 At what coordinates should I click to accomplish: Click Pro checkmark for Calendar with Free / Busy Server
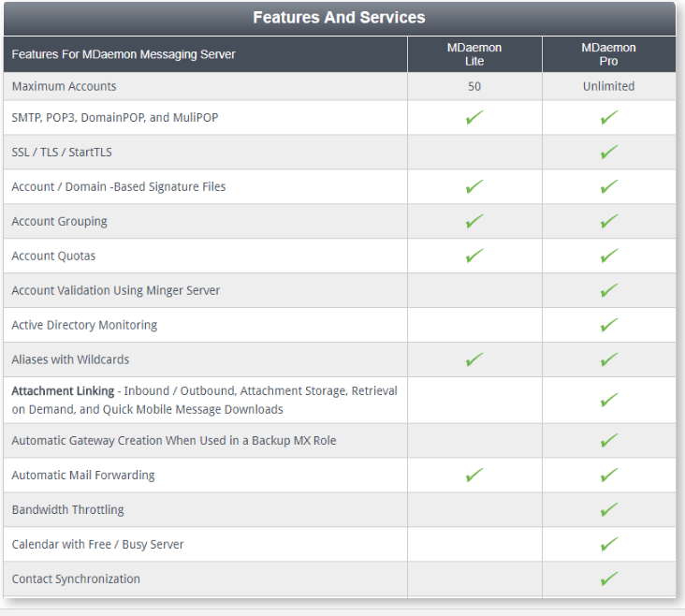(x=609, y=544)
